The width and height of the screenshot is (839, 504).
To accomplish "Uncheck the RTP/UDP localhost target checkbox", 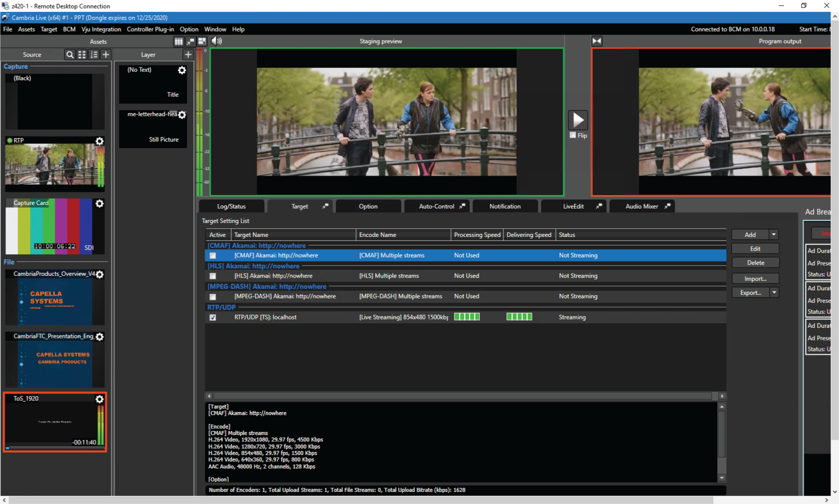I will click(213, 317).
